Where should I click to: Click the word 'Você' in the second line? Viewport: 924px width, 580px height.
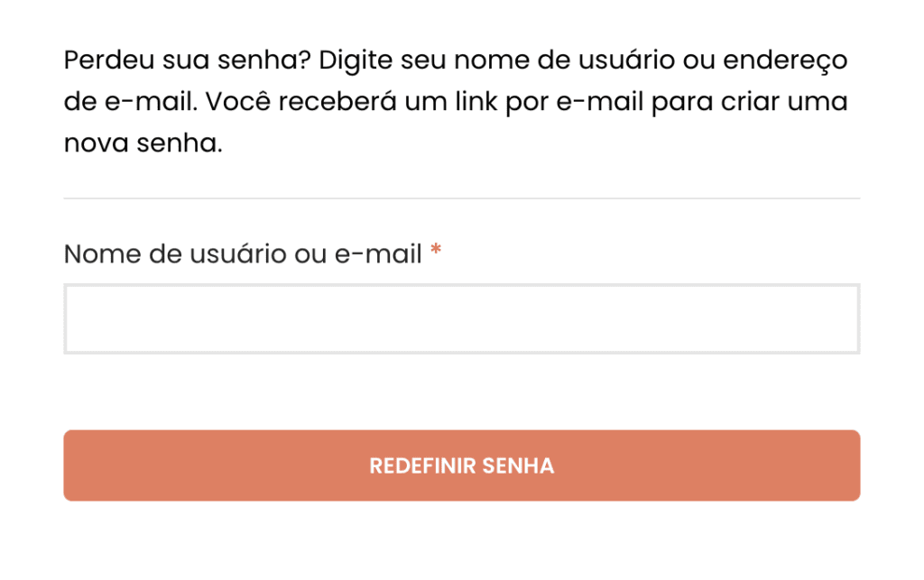click(238, 101)
